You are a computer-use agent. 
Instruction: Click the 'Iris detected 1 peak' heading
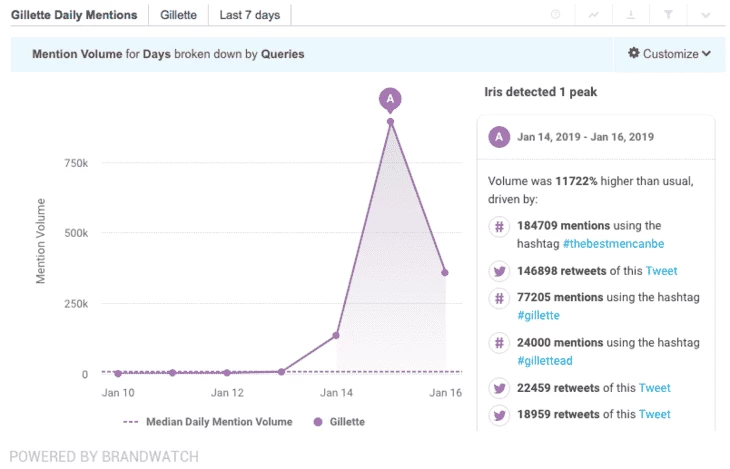541,92
